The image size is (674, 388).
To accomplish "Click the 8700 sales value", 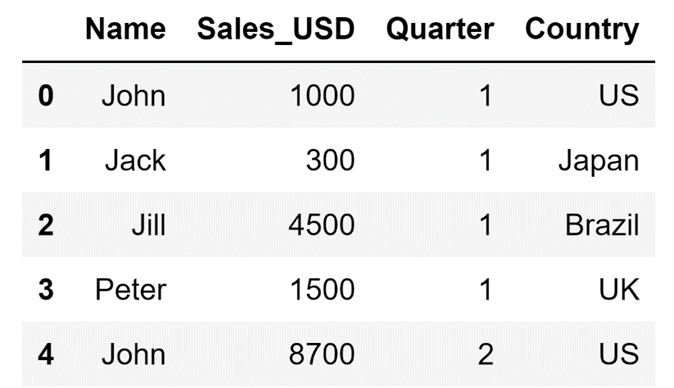I will click(322, 354).
